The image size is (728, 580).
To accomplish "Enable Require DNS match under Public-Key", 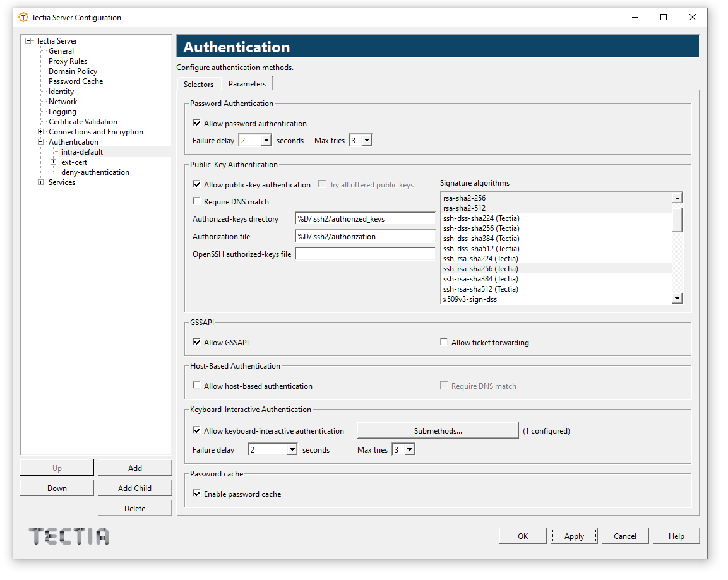I will click(196, 201).
